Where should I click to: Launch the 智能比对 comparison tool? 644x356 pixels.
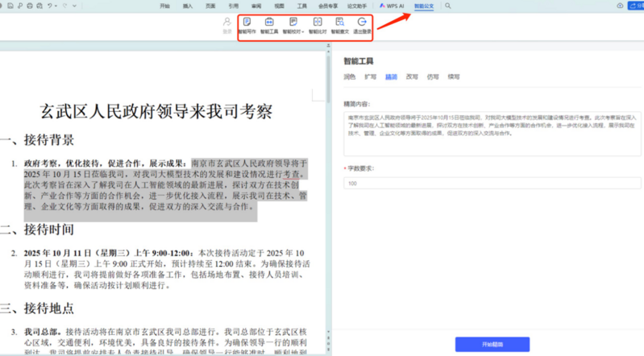click(318, 25)
